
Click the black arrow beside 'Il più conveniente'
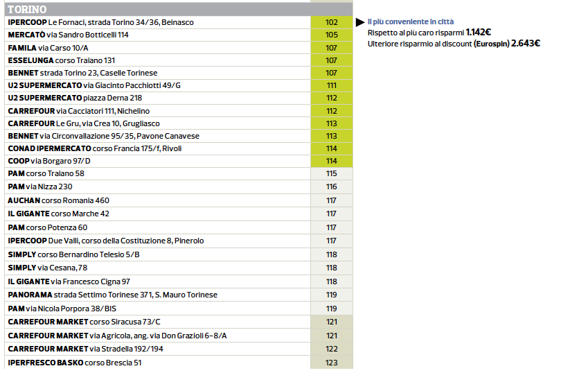coord(359,22)
